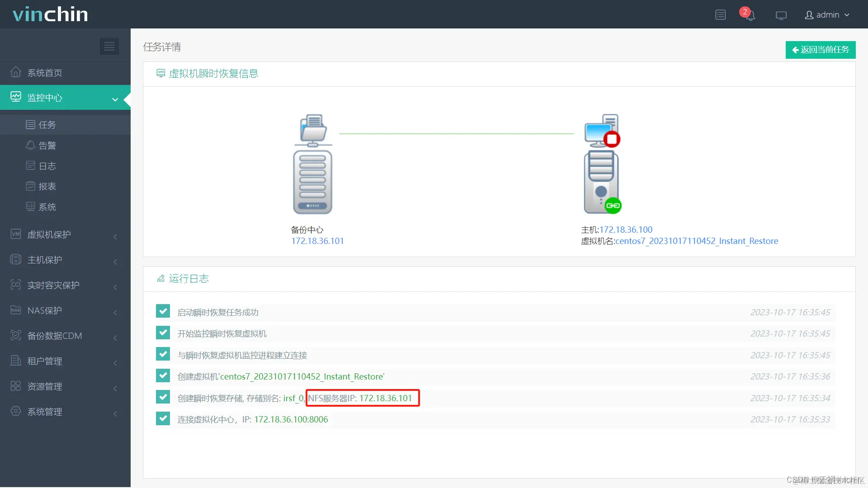Expand the 备份数据CDM chevron

click(x=115, y=338)
